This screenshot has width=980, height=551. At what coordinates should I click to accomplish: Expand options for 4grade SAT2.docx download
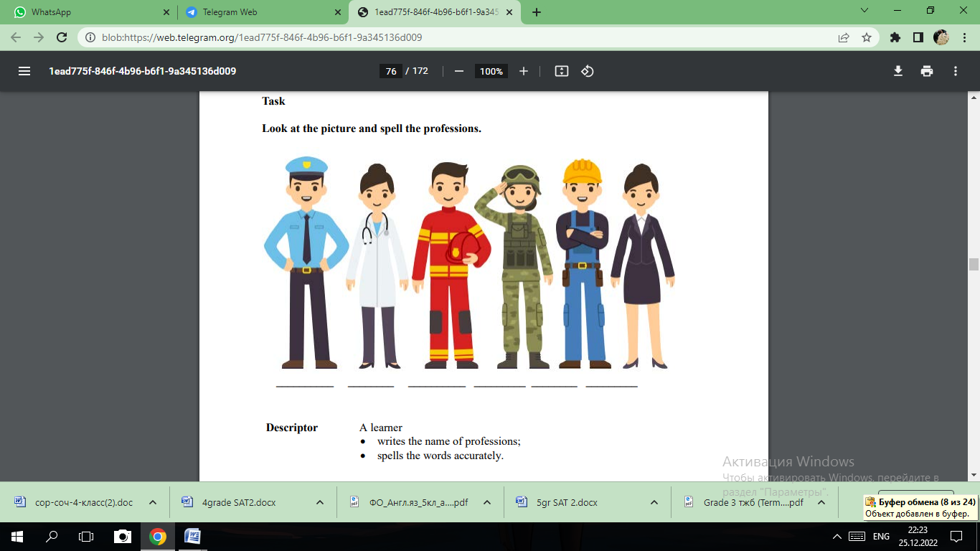[x=320, y=502]
